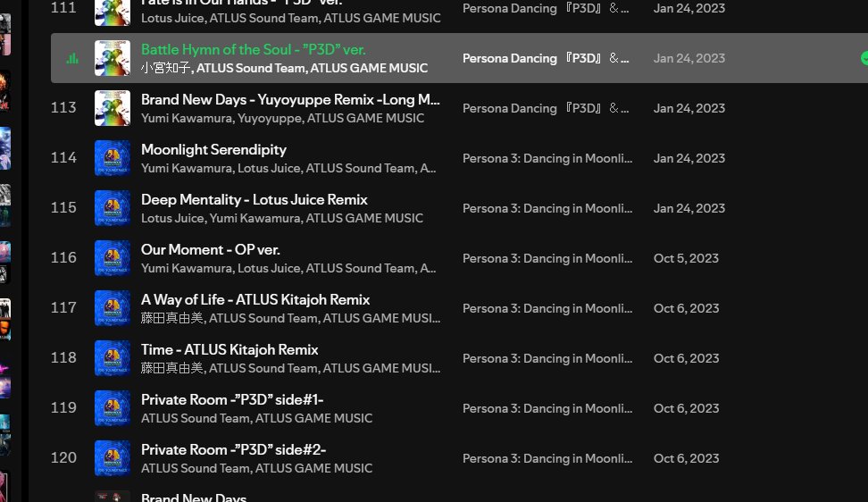Open track Time - ATLUS Kitajoh Remix

pos(230,349)
